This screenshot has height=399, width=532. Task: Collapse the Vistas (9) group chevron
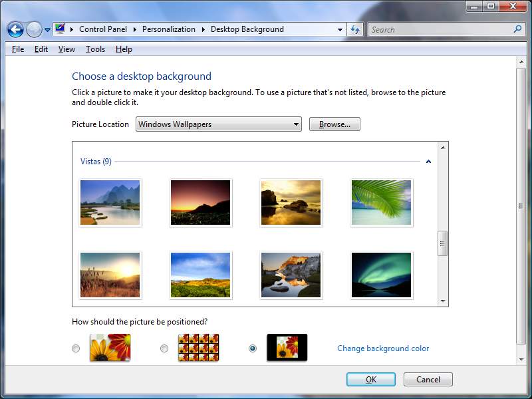pyautogui.click(x=428, y=162)
